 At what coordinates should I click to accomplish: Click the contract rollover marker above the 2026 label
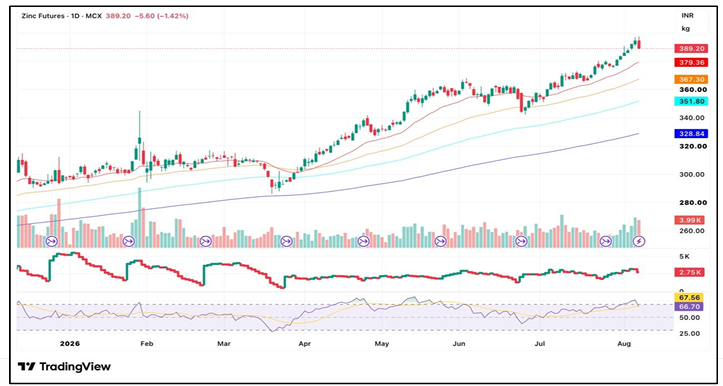[x=52, y=241]
